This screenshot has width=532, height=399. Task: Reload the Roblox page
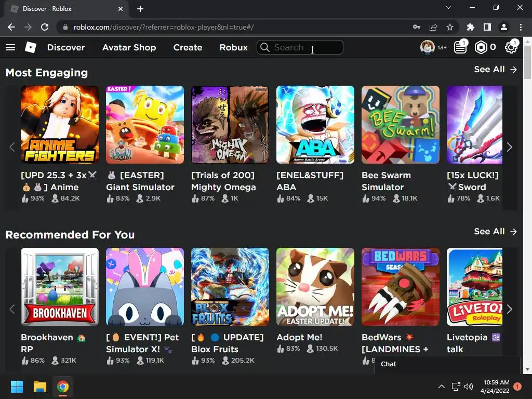coord(45,27)
